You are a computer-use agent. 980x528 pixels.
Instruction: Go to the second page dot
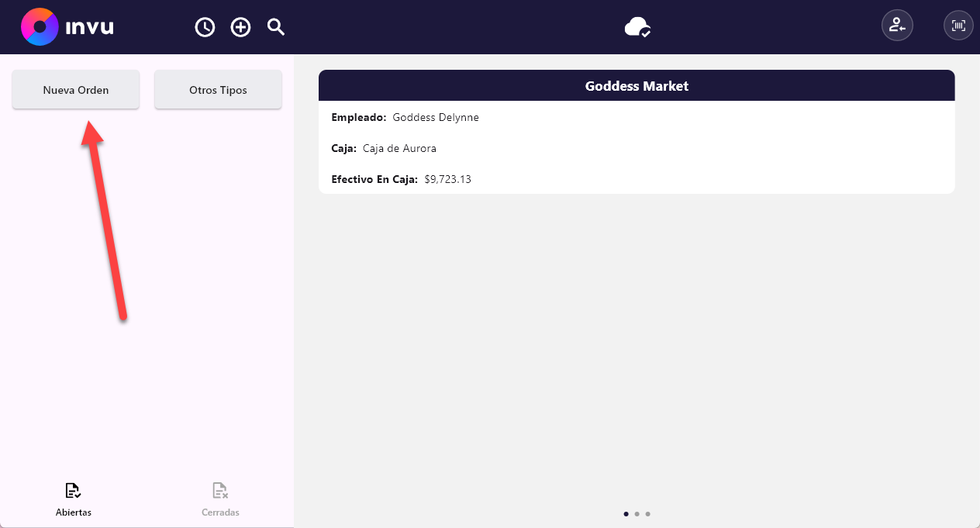[637, 513]
